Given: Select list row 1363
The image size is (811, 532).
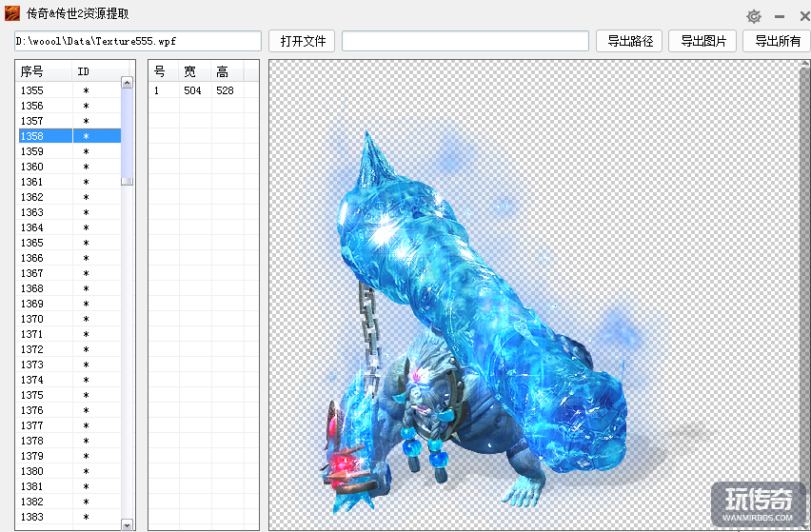Looking at the screenshot, I should point(69,212).
